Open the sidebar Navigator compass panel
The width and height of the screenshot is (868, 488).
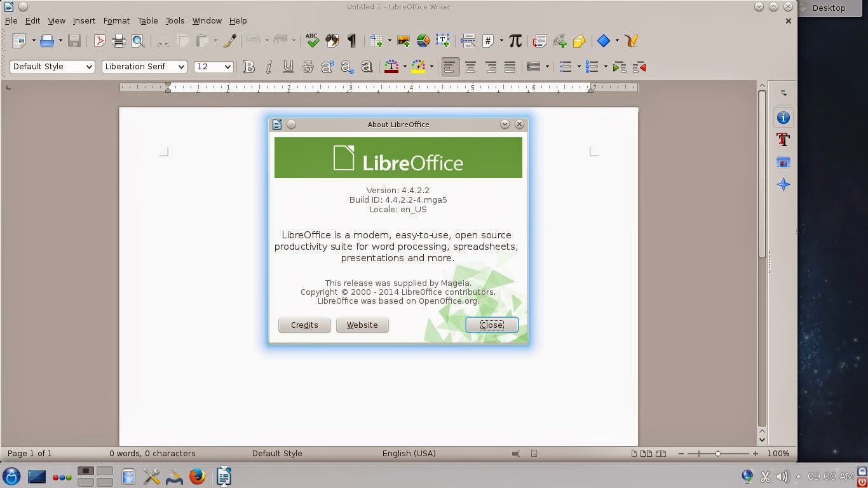(783, 184)
